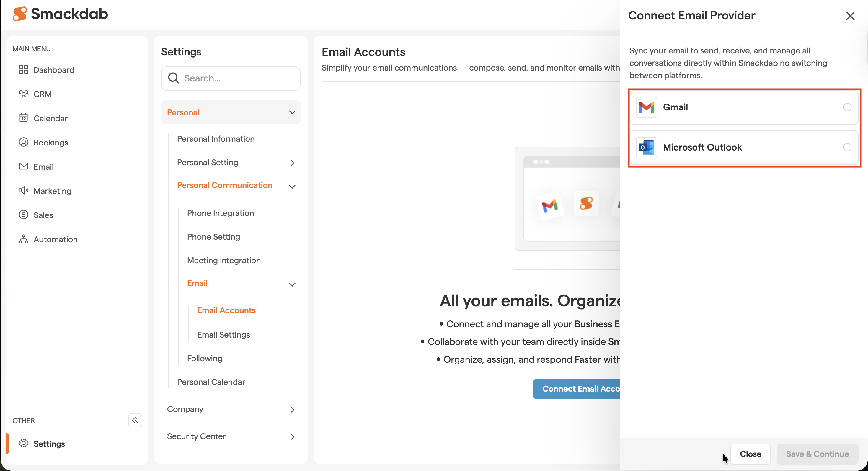The width and height of the screenshot is (868, 471).
Task: Click the Automation workflow icon
Action: point(23,239)
